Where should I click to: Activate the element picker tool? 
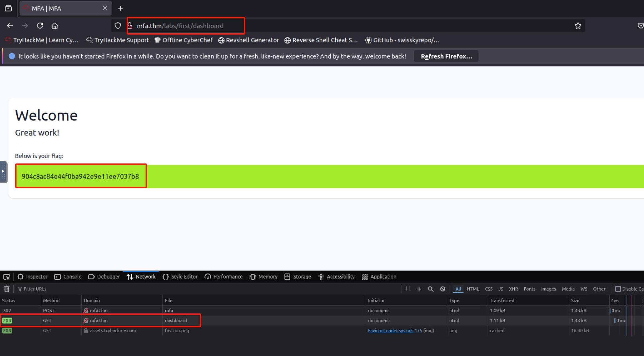(7, 277)
